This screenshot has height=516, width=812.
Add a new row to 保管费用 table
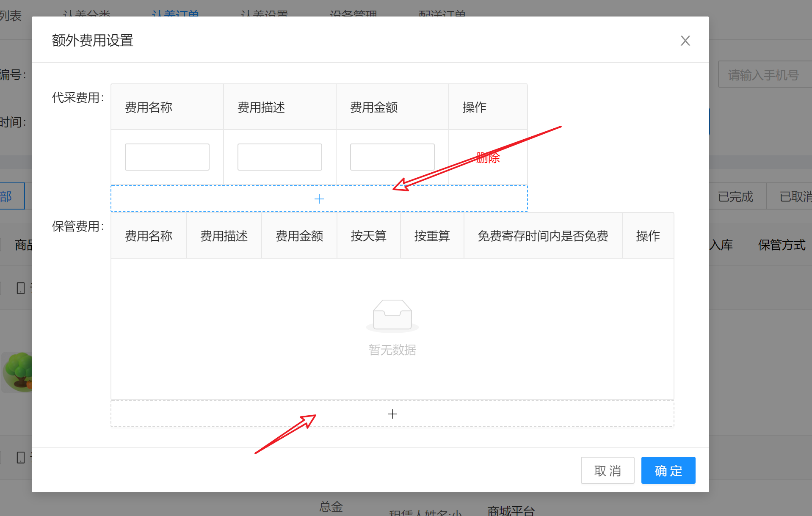[392, 414]
